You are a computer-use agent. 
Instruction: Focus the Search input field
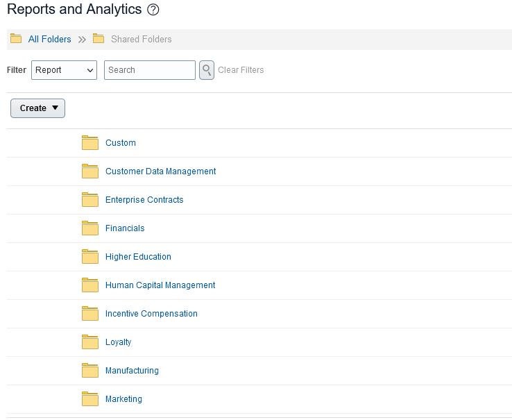(x=150, y=70)
